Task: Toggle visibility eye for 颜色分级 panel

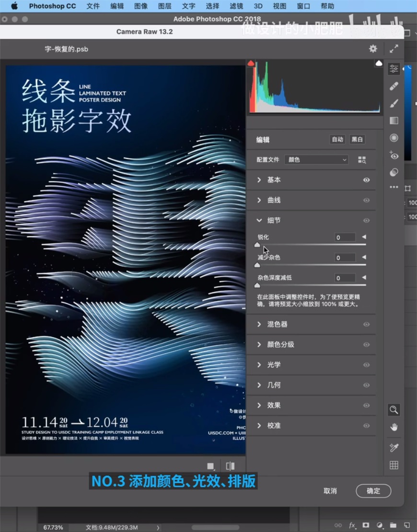Action: click(x=366, y=345)
